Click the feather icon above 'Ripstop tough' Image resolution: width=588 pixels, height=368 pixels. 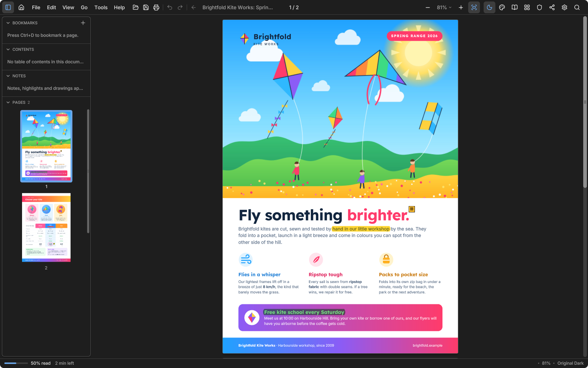[316, 260]
